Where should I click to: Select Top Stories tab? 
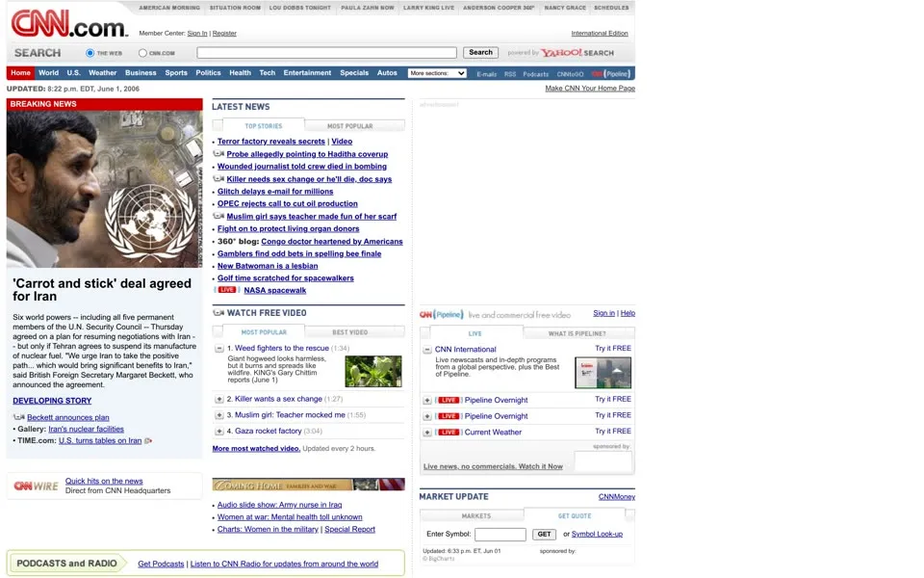tap(264, 125)
